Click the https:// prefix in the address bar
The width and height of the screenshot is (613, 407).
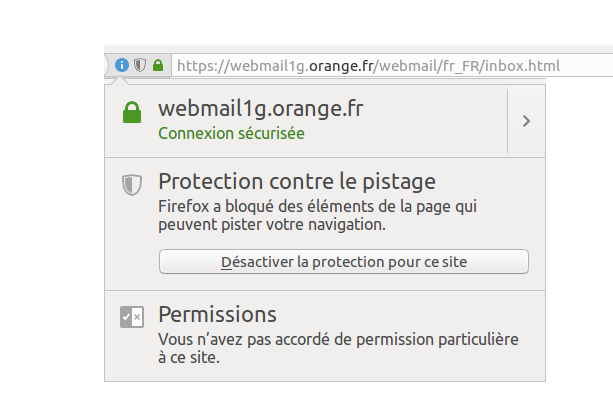[x=200, y=66]
